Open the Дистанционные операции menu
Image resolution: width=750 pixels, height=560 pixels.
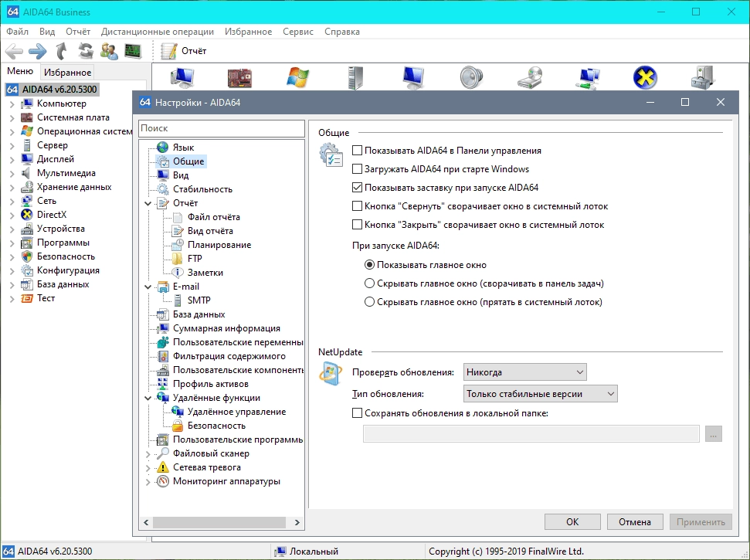point(158,32)
